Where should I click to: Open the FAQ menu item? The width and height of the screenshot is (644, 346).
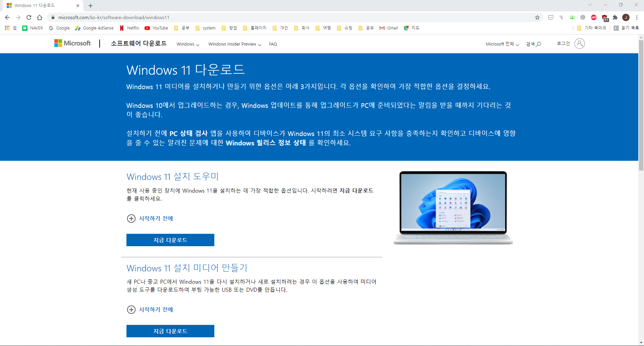pos(273,44)
